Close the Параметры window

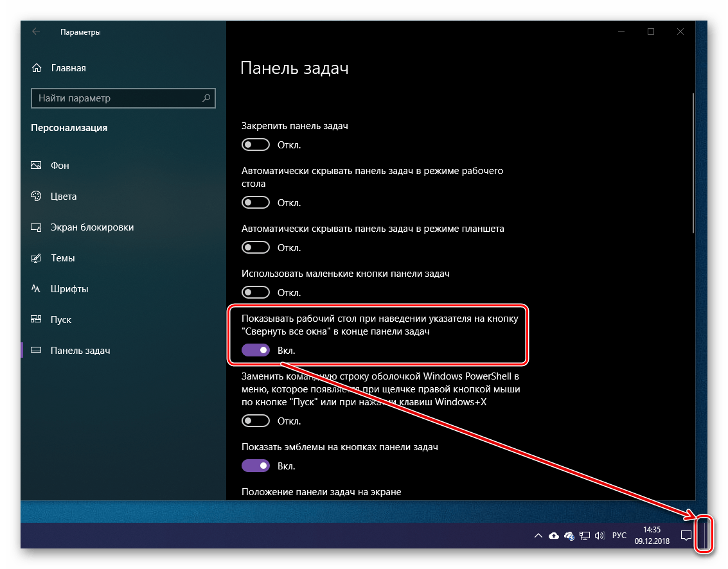pos(680,31)
